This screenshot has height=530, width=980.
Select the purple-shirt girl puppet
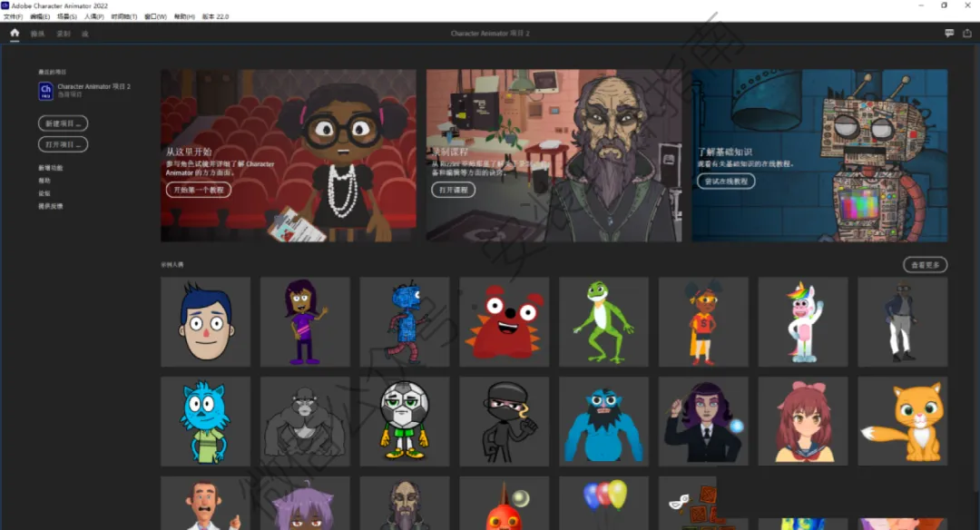[305, 322]
